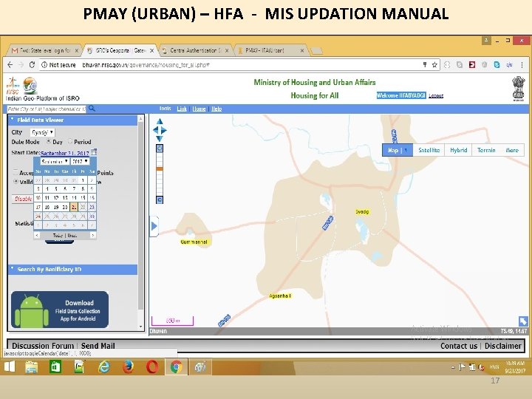Pick day 20 in the calendar

point(65,207)
